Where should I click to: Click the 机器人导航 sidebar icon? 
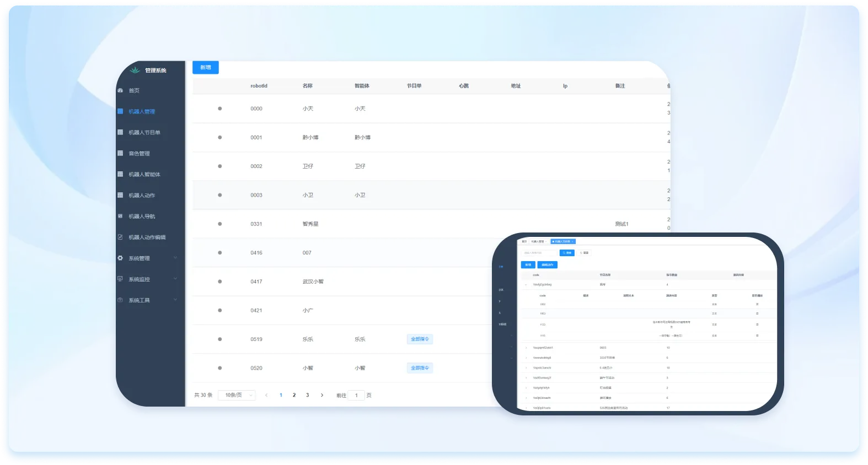pyautogui.click(x=120, y=216)
